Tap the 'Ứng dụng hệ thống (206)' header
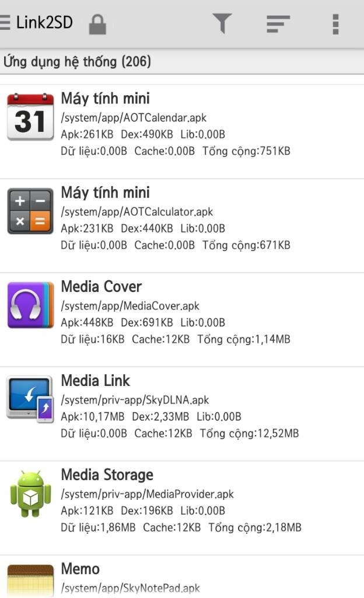The width and height of the screenshot is (364, 598). 78,61
